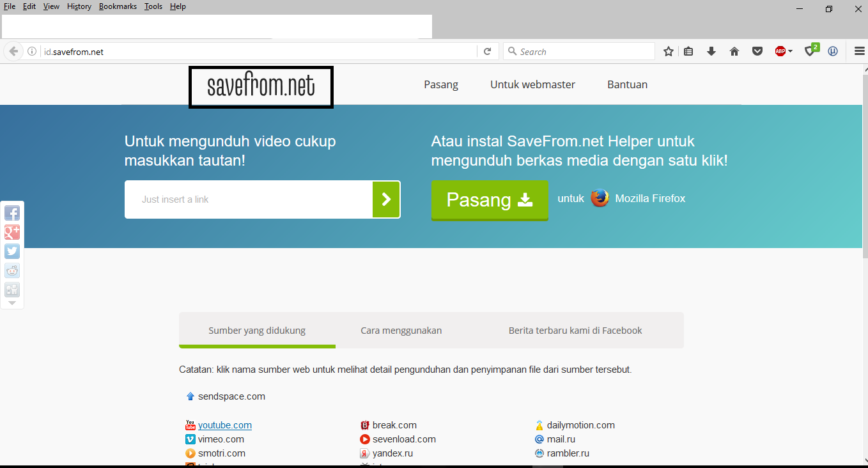Bookmark this page with the star icon
868x468 pixels.
point(669,52)
